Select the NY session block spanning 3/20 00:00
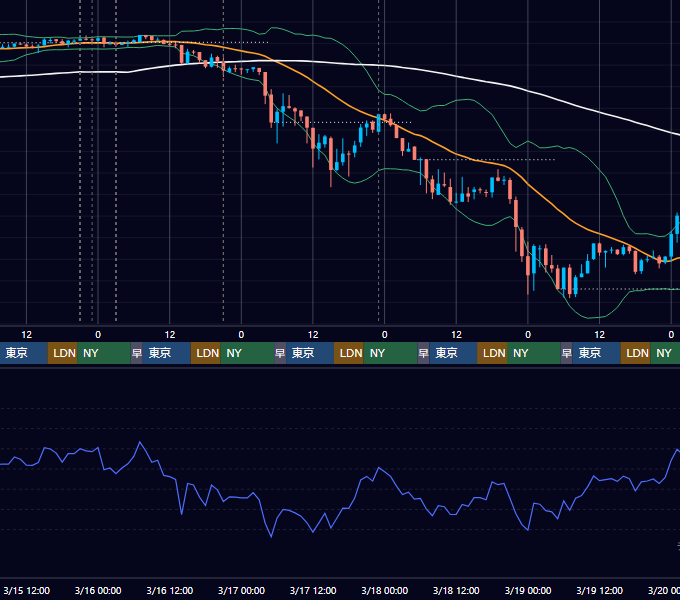 (665, 353)
